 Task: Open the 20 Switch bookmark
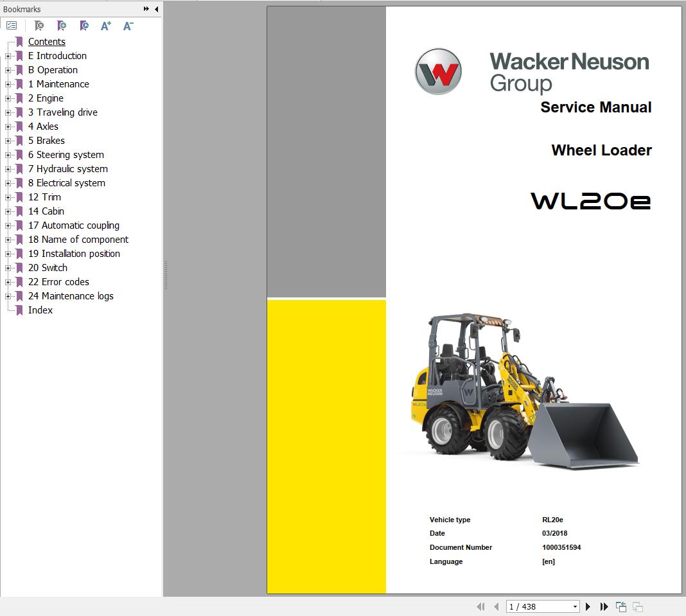[x=48, y=268]
